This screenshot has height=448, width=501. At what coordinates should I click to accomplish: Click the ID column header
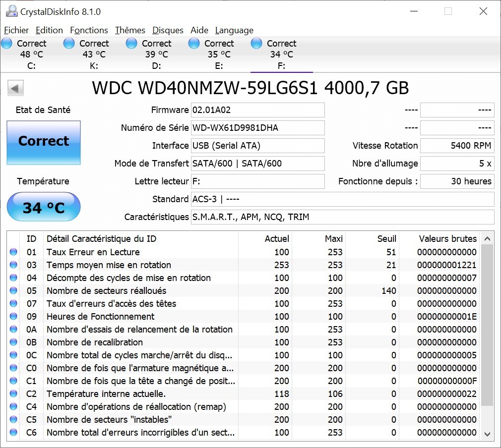pyautogui.click(x=31, y=239)
